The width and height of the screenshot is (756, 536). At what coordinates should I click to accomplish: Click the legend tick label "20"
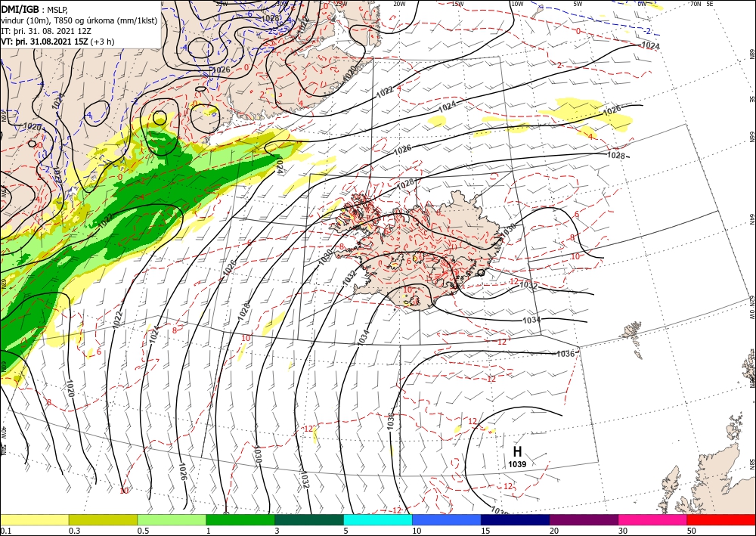tap(554, 531)
